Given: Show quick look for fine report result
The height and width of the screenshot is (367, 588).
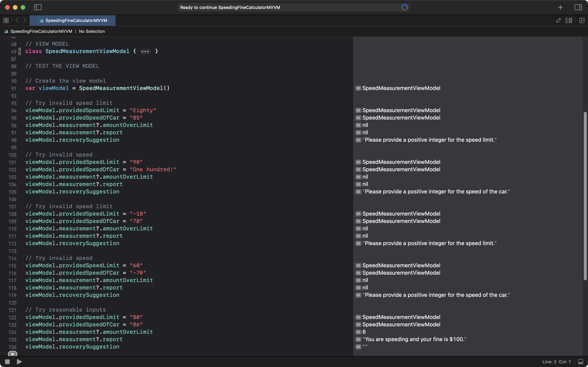Looking at the screenshot, I should [x=358, y=339].
